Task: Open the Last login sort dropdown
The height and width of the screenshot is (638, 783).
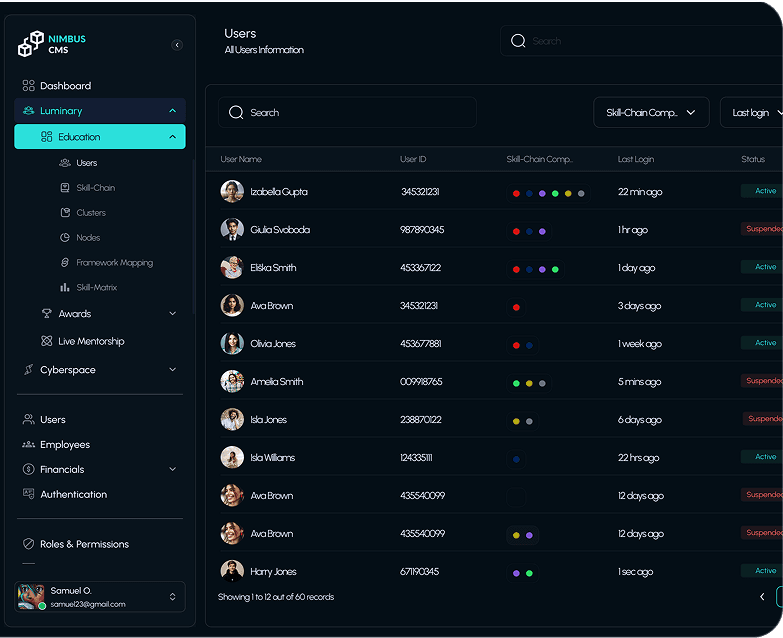Action: click(752, 113)
